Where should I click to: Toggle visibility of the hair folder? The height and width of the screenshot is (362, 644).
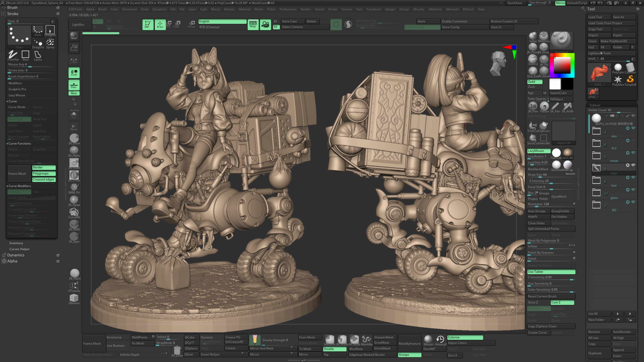tap(633, 177)
